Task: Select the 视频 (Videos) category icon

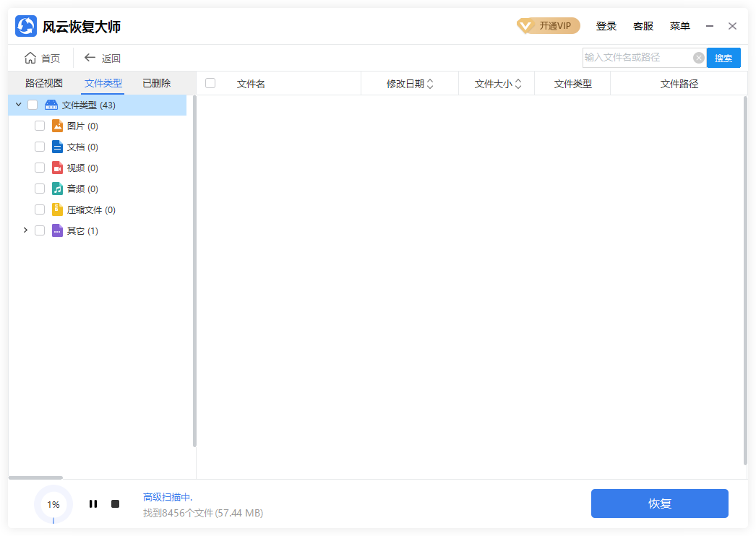Action: [58, 167]
